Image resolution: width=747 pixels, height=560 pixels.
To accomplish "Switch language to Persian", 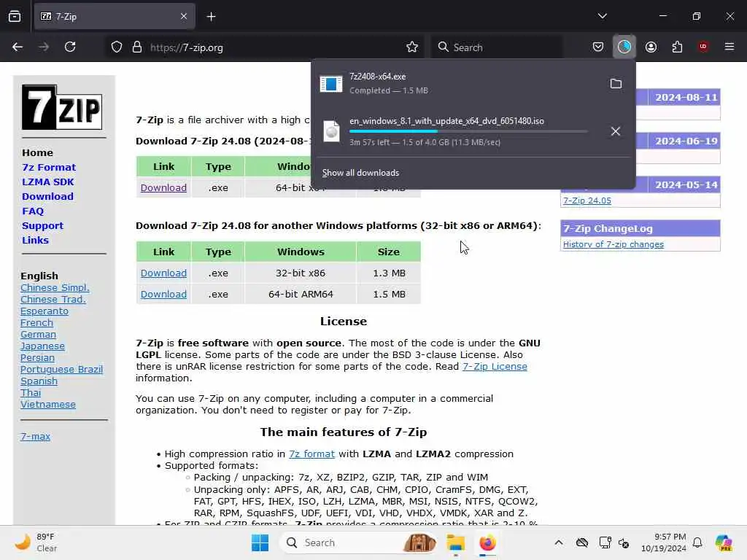I will (x=38, y=357).
